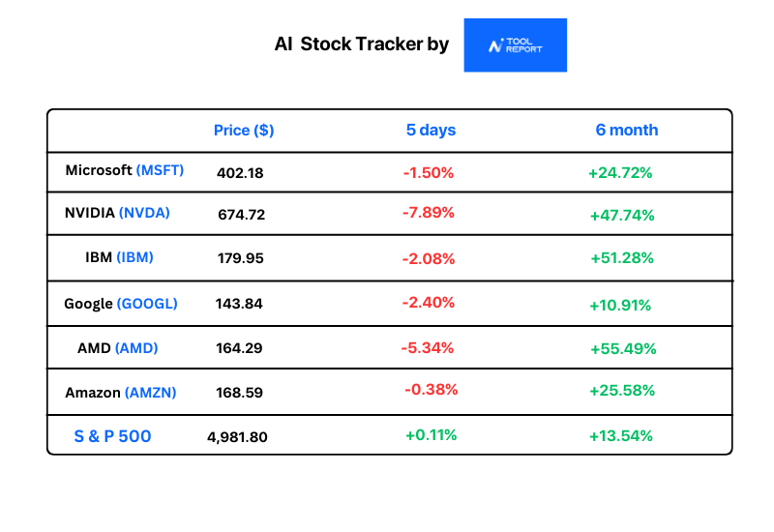This screenshot has width=774, height=532.
Task: Click S&P 500 5 days value +0.11%
Action: [431, 434]
